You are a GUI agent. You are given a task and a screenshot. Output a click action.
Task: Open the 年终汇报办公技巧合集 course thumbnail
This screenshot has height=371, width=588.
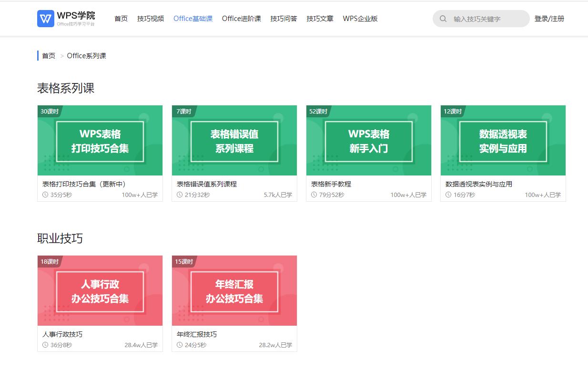[234, 290]
